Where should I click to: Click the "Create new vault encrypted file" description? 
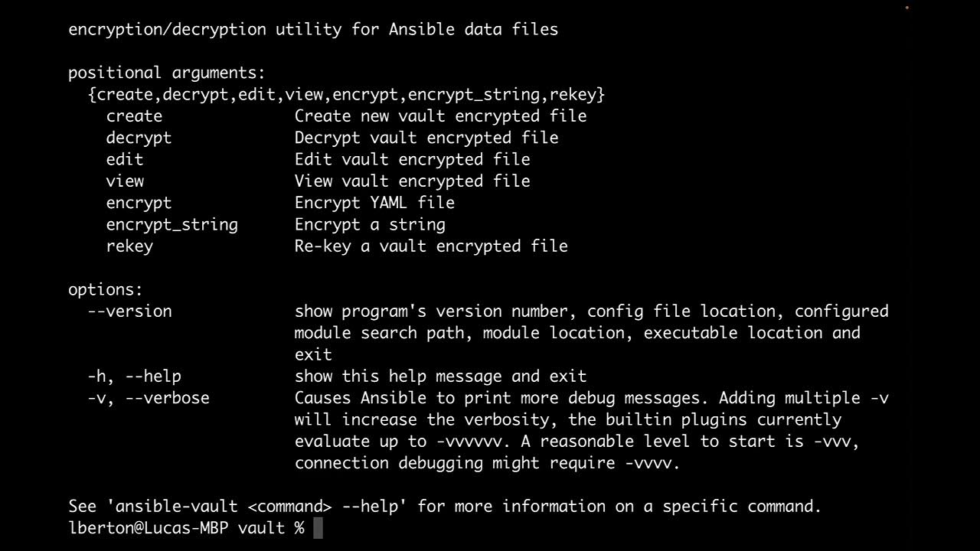pos(440,116)
